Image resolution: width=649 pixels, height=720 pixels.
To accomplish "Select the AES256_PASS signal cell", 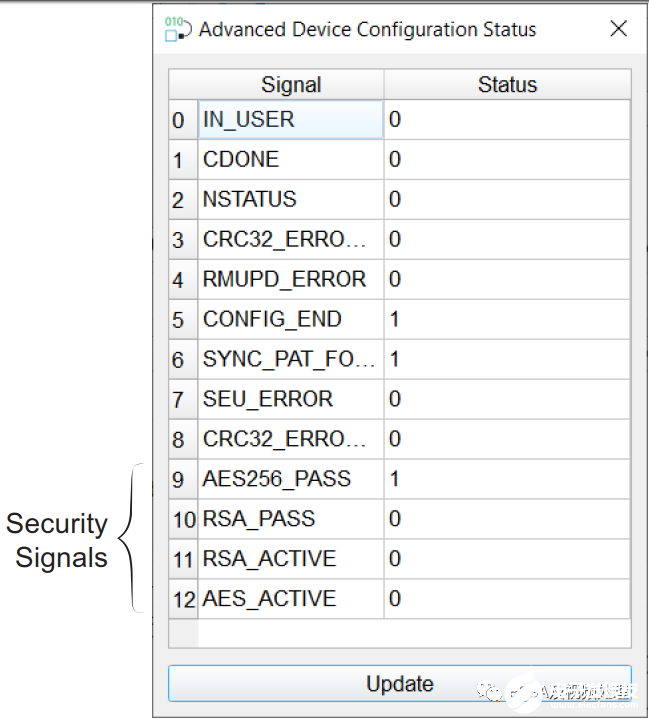I will tap(290, 479).
